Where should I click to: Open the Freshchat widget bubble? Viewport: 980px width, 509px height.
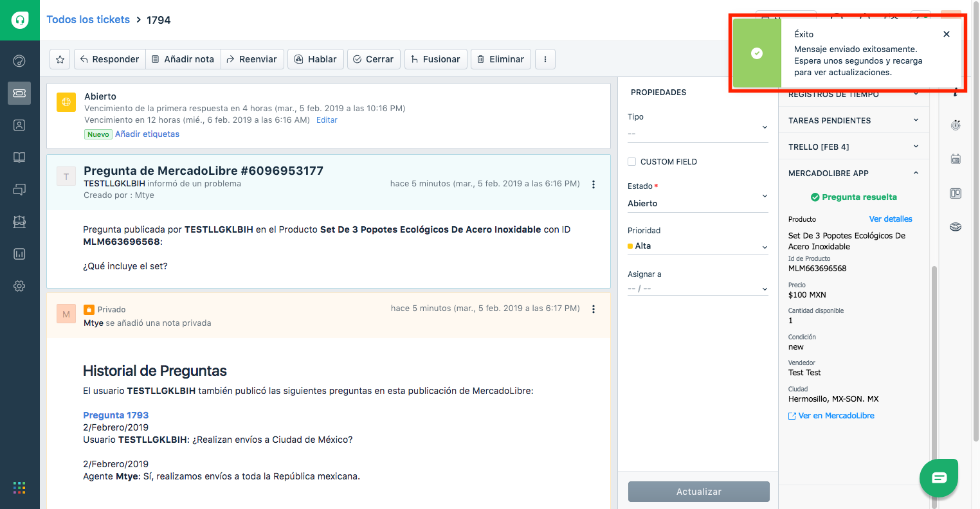point(939,478)
